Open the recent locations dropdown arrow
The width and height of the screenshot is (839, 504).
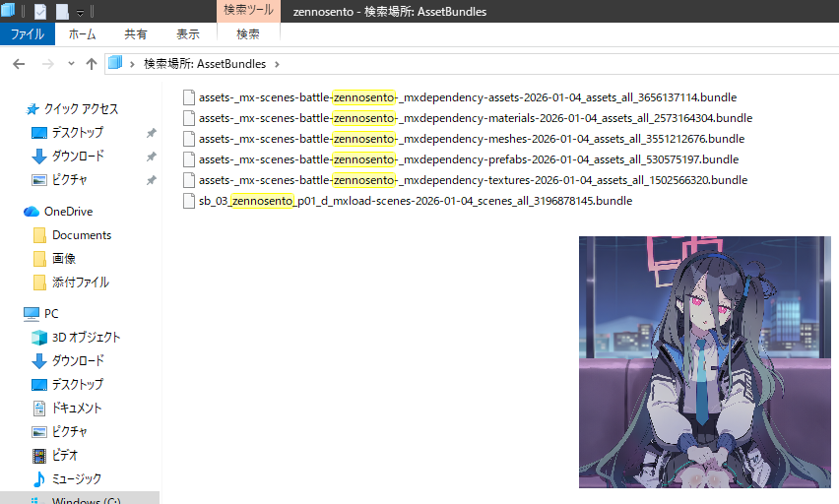pyautogui.click(x=70, y=64)
